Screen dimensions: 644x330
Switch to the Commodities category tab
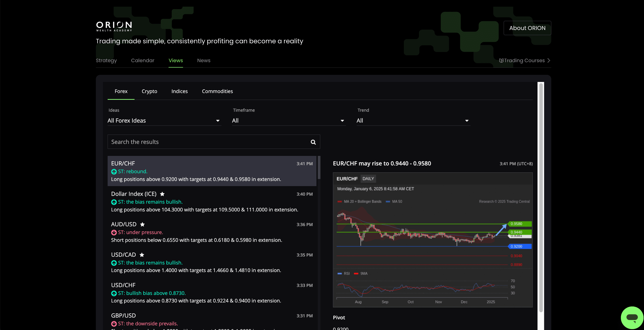pyautogui.click(x=217, y=91)
